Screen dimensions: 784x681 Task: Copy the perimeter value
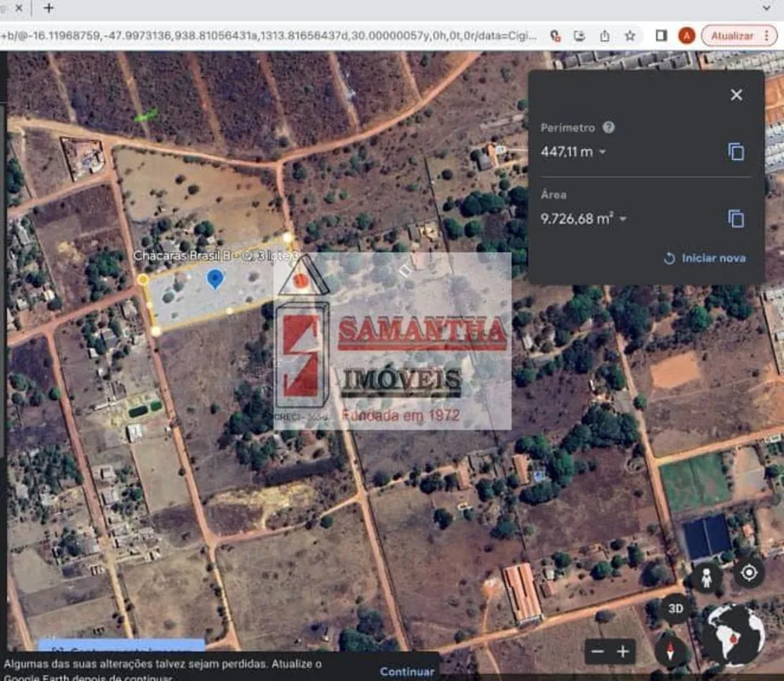click(736, 152)
